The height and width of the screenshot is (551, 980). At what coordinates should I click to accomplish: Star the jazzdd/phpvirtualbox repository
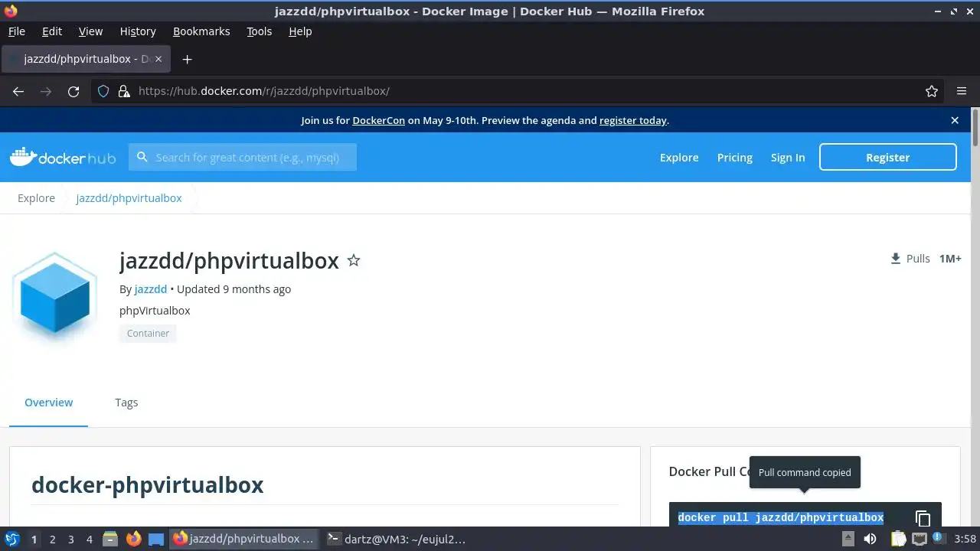[354, 260]
